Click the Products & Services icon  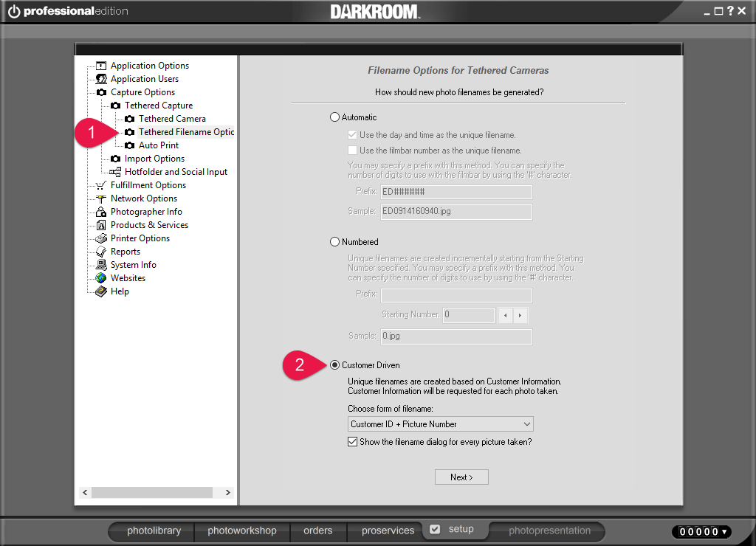coord(100,225)
